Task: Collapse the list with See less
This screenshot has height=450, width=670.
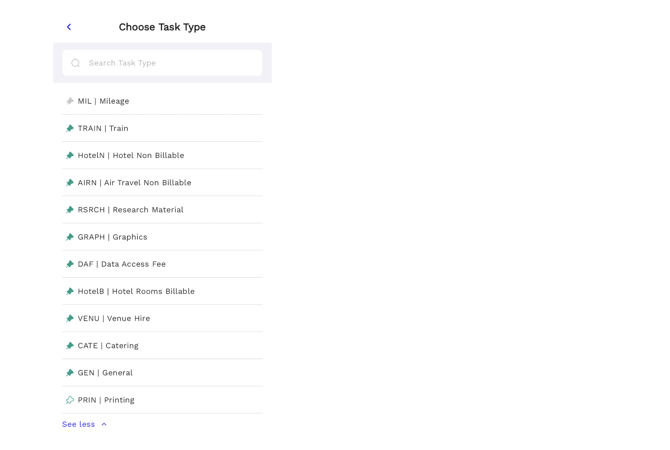Action: (79, 424)
